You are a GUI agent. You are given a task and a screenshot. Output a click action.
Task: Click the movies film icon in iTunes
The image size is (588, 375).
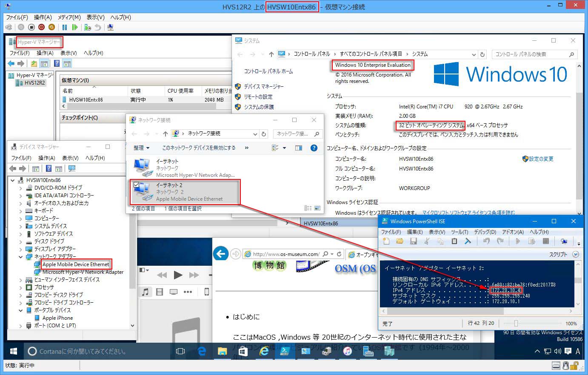[160, 292]
